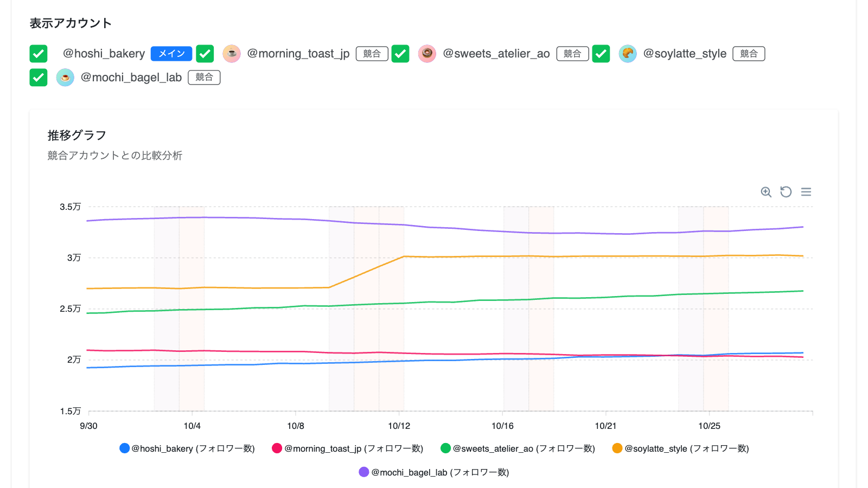Uncheck the @soylatte_style account checkbox
The image size is (868, 488).
(x=601, y=54)
